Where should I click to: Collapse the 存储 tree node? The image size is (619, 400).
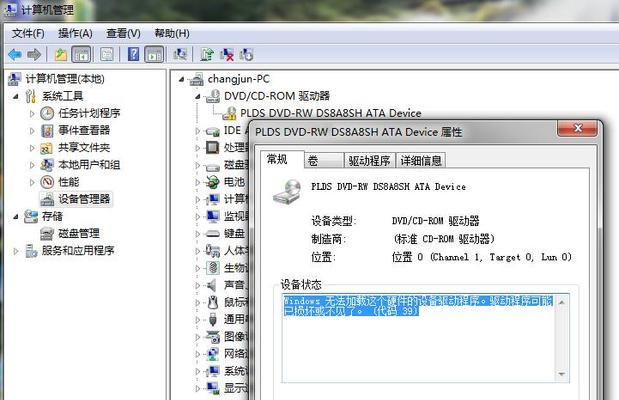click(x=16, y=216)
